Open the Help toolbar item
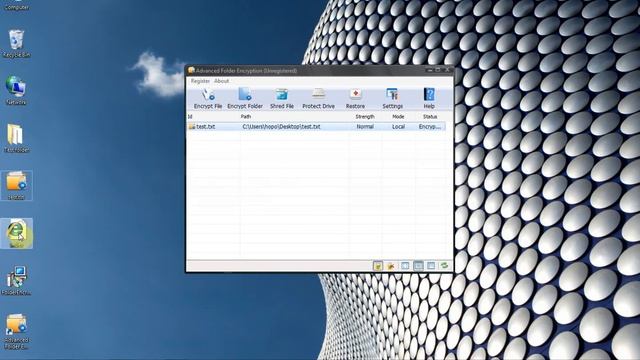640x360 pixels. tap(429, 99)
